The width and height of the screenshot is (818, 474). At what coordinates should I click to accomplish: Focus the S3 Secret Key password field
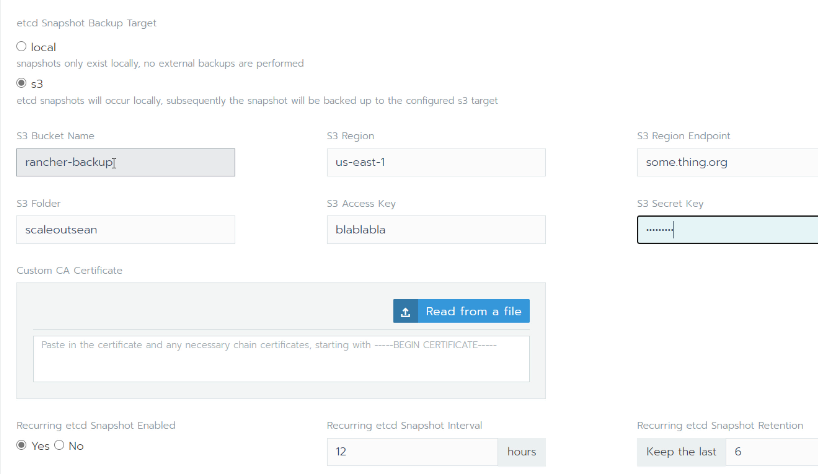coord(727,229)
